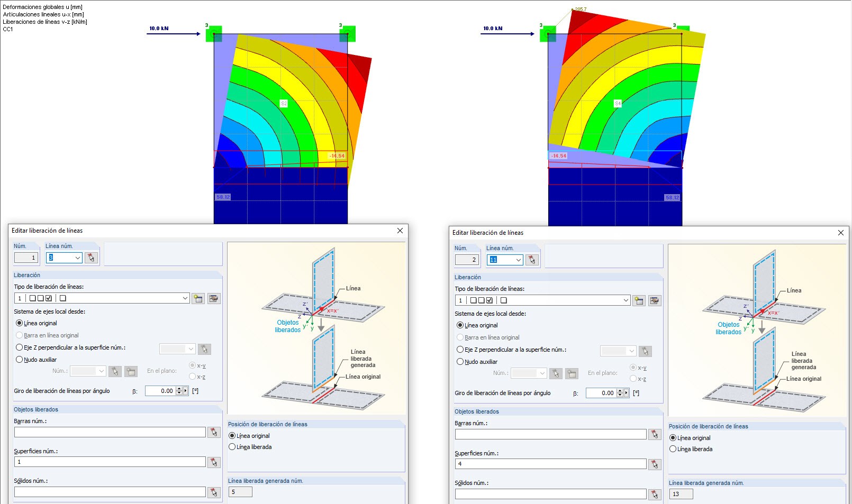Pick surface for Eje Z in right dialog
Image resolution: width=852 pixels, height=504 pixels.
(x=645, y=351)
